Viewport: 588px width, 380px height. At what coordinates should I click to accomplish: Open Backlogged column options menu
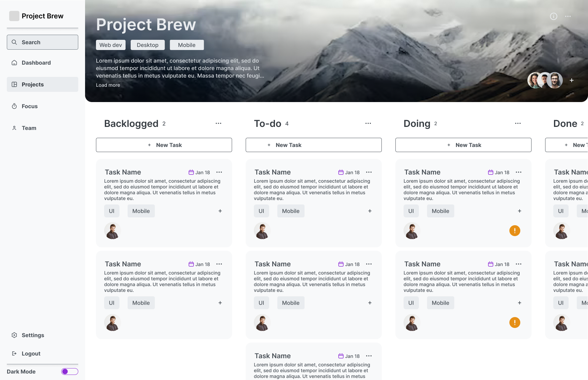218,123
